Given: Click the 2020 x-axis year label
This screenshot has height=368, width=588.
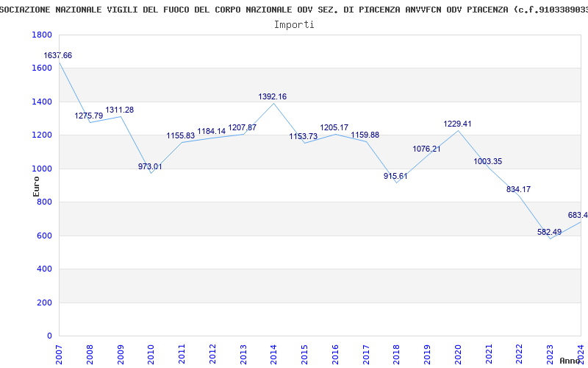Looking at the screenshot, I should (x=458, y=355).
